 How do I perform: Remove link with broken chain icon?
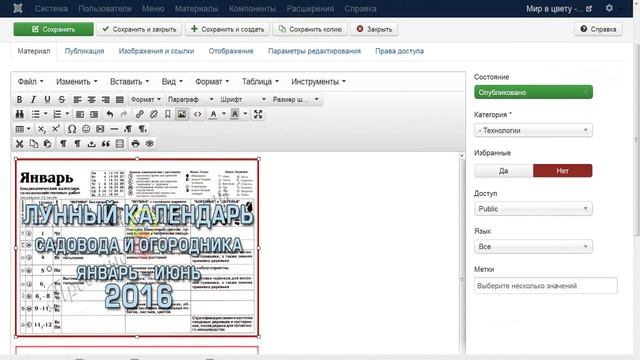[x=153, y=114]
